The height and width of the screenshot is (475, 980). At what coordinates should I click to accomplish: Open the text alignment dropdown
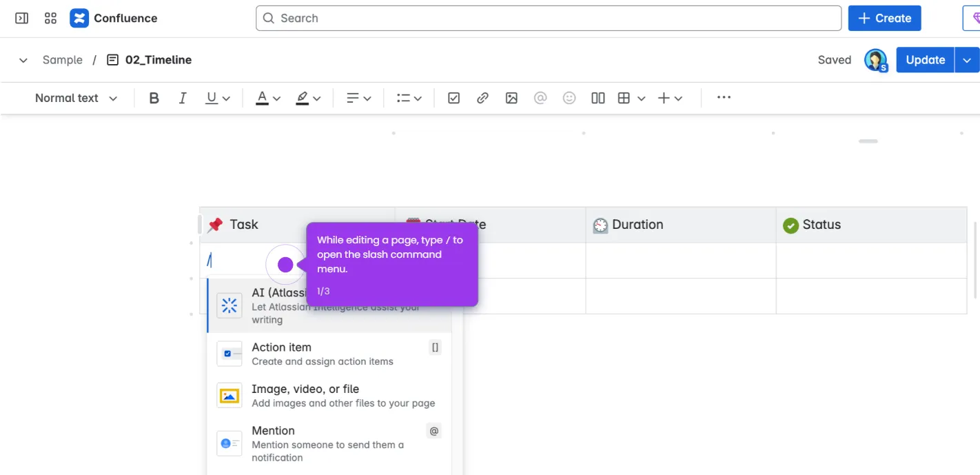pos(358,99)
